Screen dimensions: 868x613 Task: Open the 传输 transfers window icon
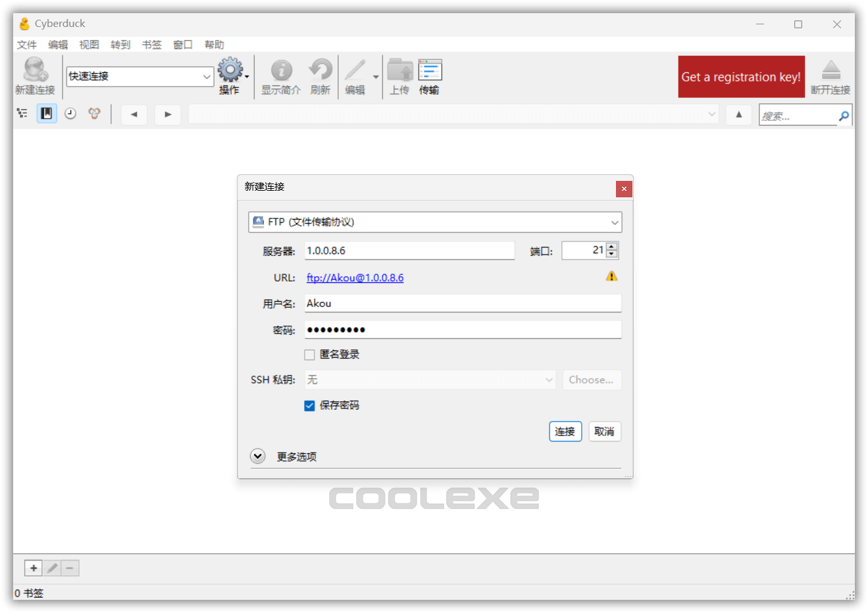(429, 70)
